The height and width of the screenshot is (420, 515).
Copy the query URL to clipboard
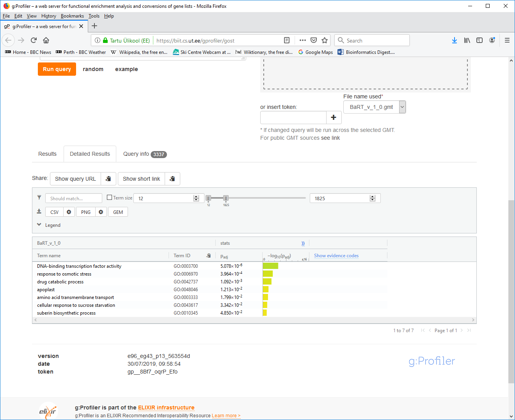click(x=108, y=179)
